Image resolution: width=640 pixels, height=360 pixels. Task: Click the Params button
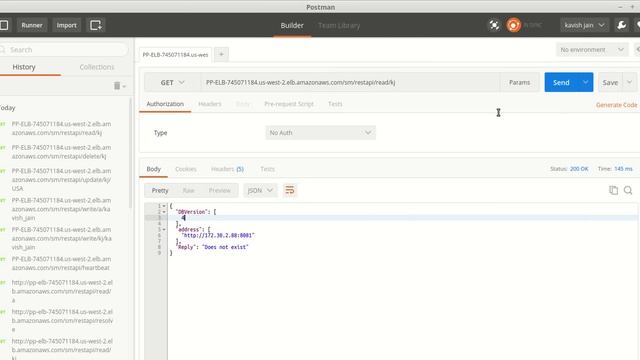pos(519,82)
